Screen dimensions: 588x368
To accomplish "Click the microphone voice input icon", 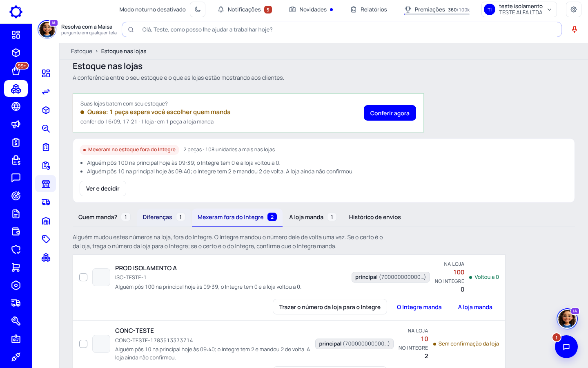I will coord(575,29).
